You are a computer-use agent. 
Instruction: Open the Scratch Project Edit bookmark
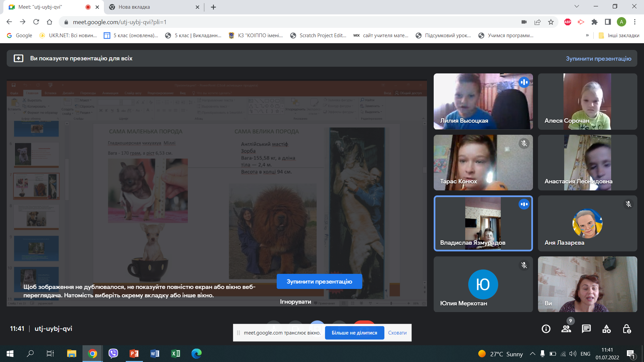tap(319, 36)
